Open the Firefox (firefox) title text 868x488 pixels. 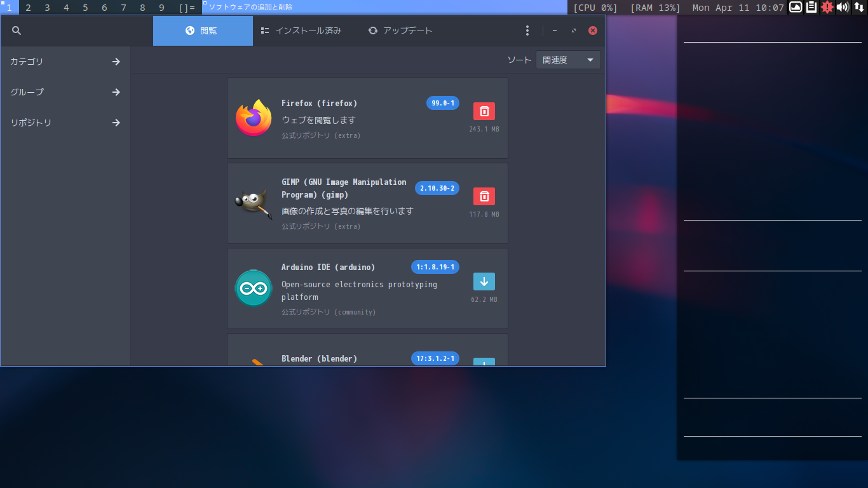[x=320, y=103]
